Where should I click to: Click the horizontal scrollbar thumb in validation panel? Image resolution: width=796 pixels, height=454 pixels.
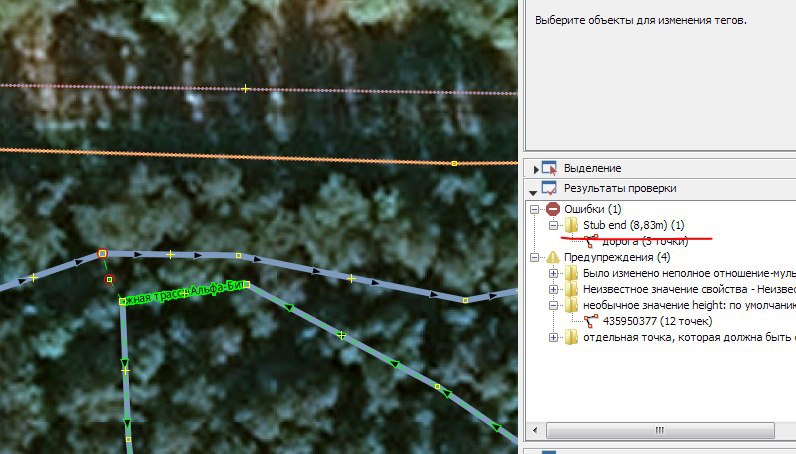click(658, 430)
